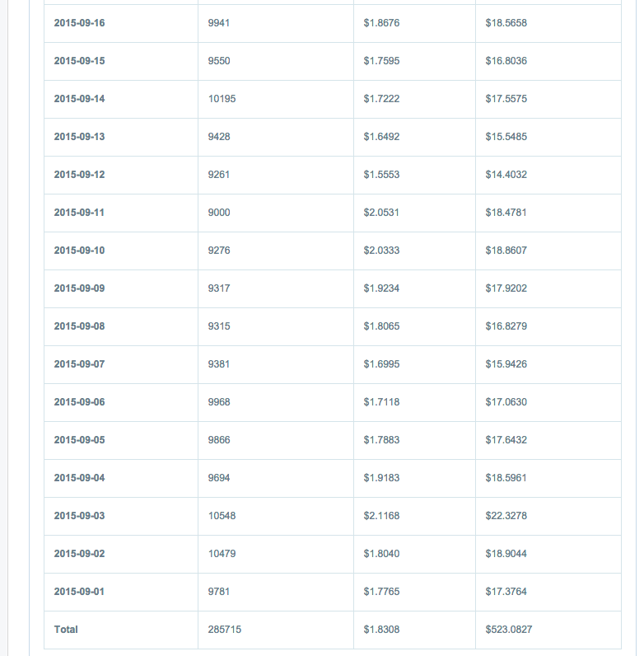Viewport: 644px width, 656px height.
Task: Click the value 10195 in the table
Action: 222,99
